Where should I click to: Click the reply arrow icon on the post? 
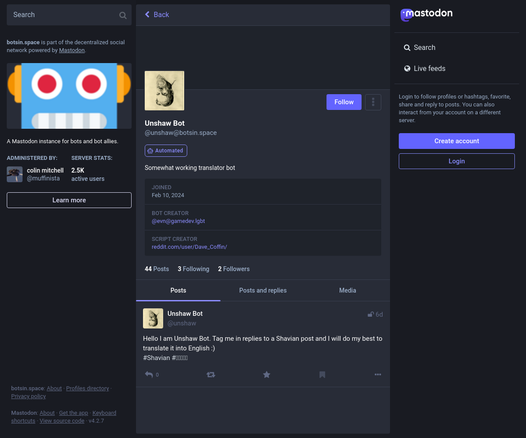pyautogui.click(x=149, y=374)
